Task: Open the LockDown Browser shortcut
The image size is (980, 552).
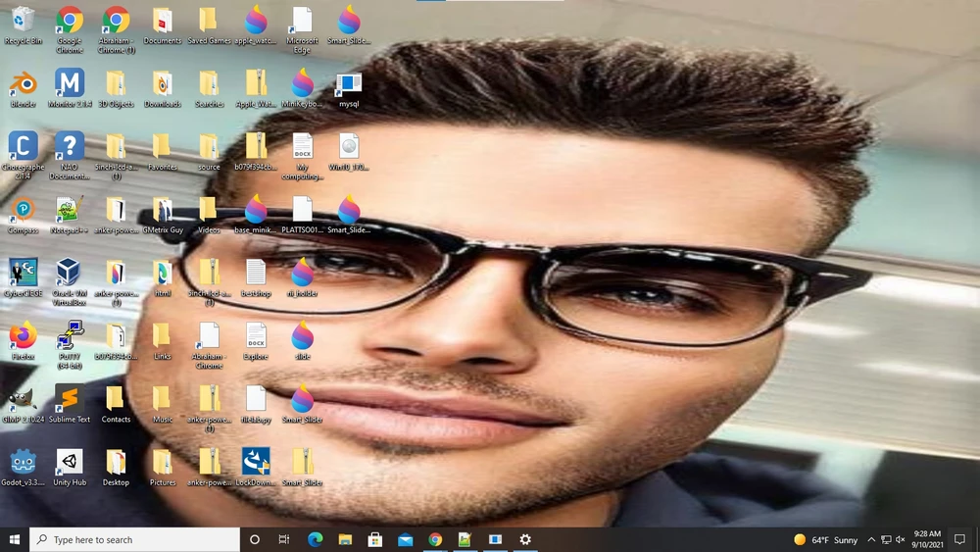Action: click(256, 468)
